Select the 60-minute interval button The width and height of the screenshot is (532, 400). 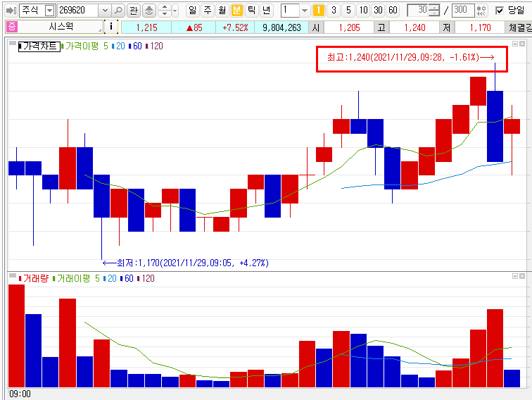pos(393,10)
